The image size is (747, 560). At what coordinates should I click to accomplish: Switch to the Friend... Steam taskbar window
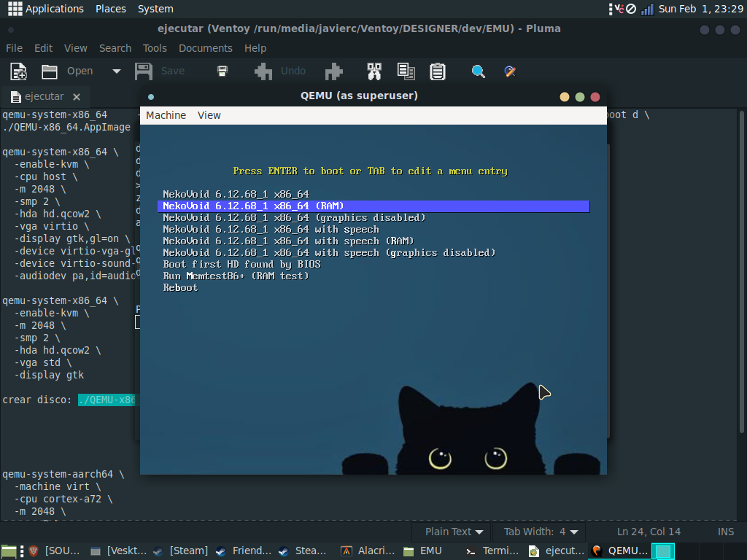point(244,551)
